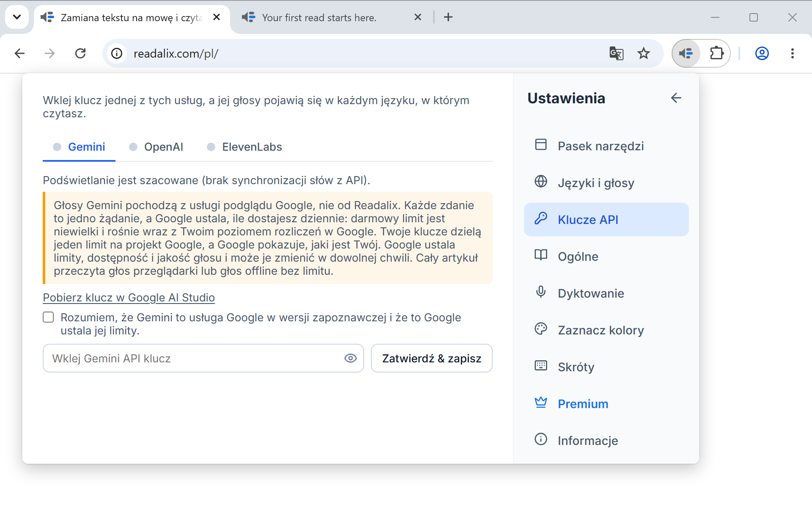Screen dimensions: 812x508
Task: Switch to the OpenAI provider tab
Action: pos(156,147)
